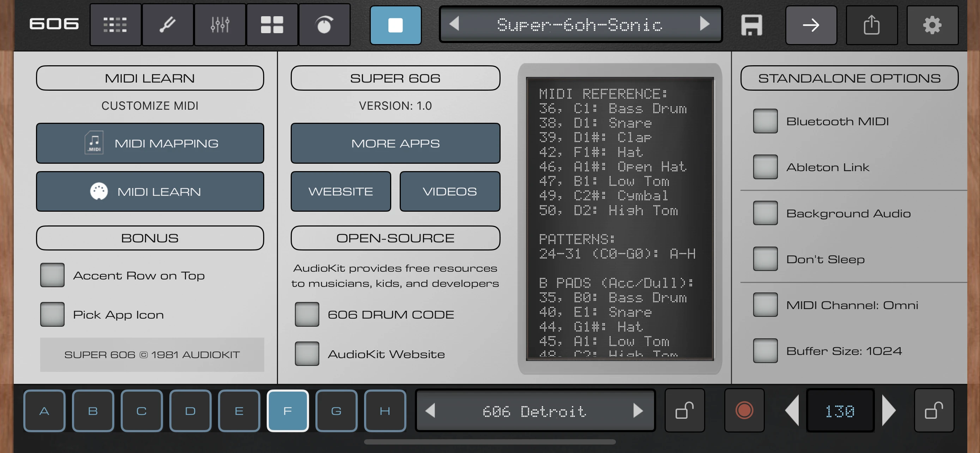Click the STANDALONE OPTIONS header

pyautogui.click(x=849, y=78)
